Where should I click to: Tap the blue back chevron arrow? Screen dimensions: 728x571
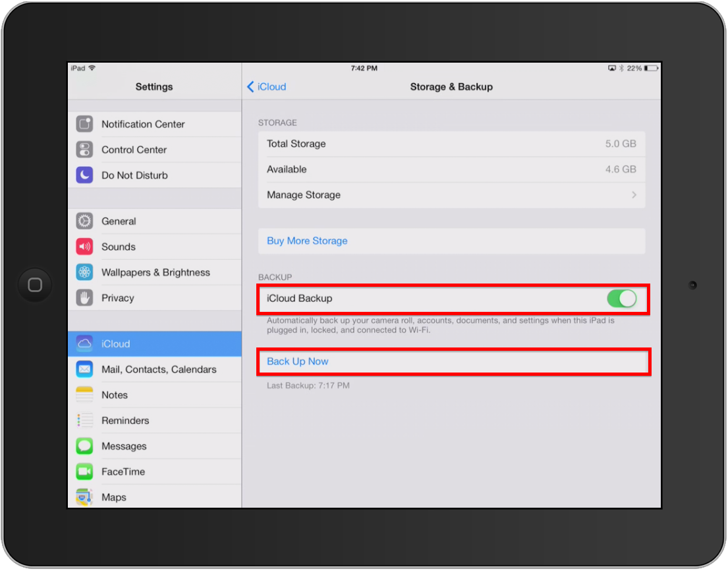click(x=250, y=86)
